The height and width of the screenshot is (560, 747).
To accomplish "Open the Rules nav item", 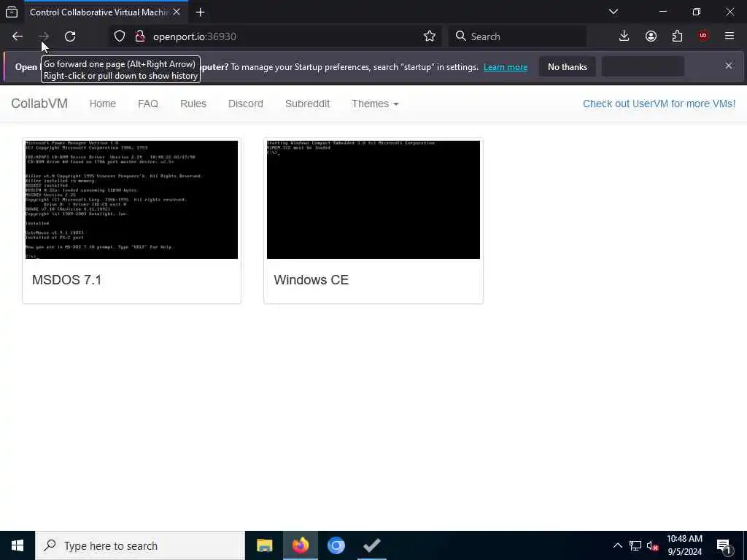I will 193,104.
